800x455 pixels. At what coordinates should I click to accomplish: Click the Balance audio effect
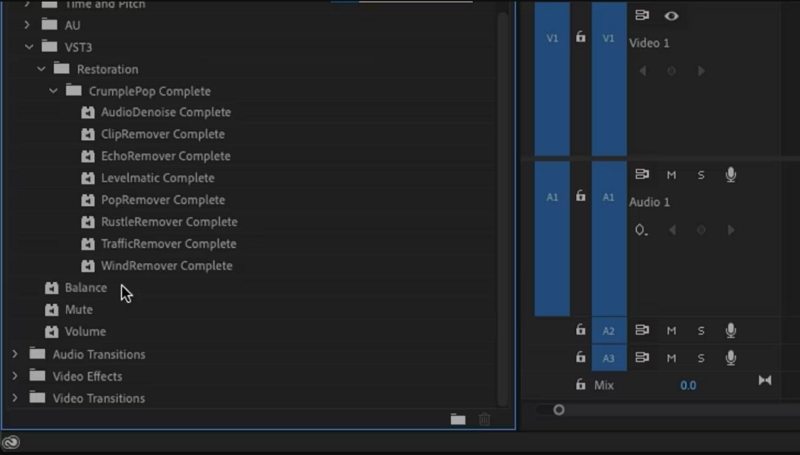pos(86,288)
